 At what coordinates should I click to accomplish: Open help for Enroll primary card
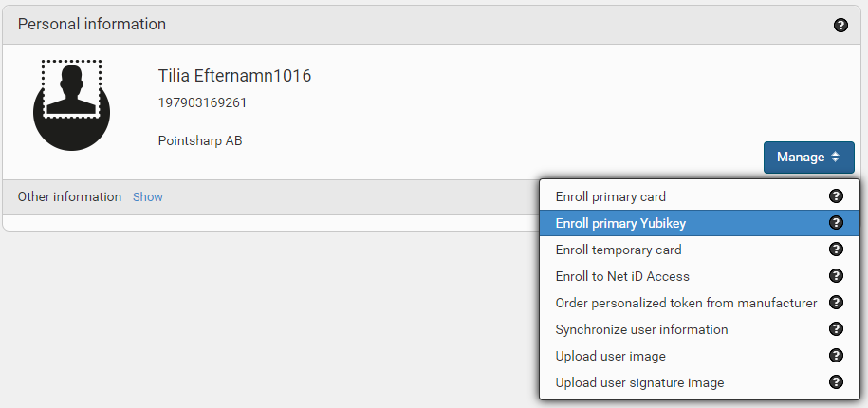pyautogui.click(x=836, y=196)
